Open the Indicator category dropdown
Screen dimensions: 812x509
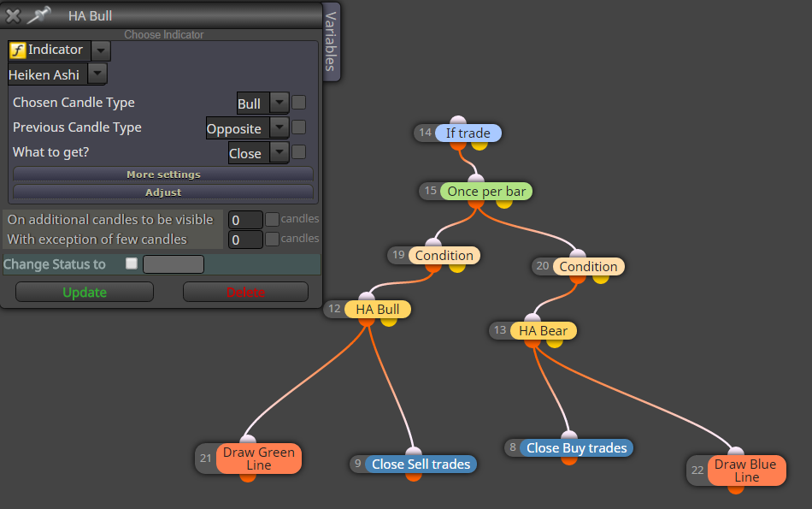tap(101, 50)
